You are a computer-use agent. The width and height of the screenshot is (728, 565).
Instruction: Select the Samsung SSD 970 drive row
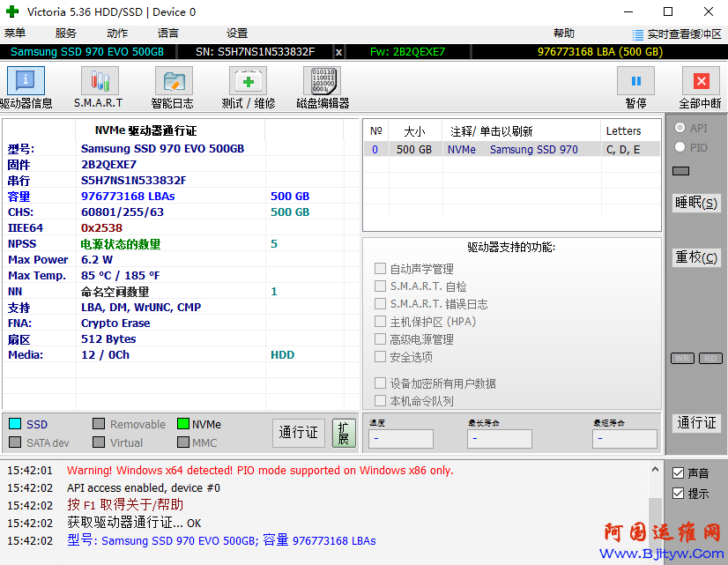click(511, 150)
